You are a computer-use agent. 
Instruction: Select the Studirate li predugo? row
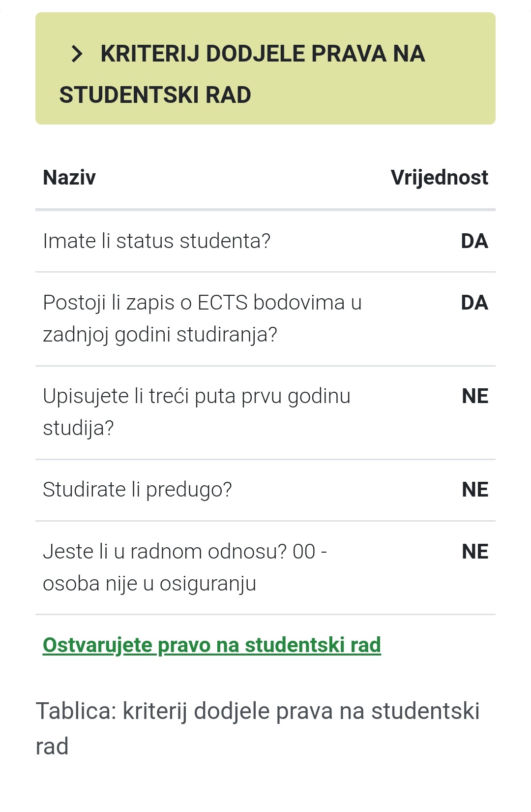pos(265,490)
